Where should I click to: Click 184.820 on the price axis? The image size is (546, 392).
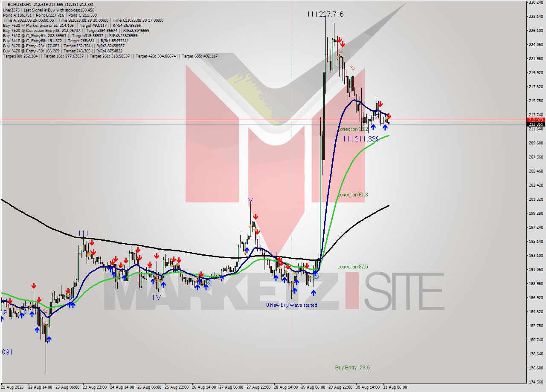pyautogui.click(x=535, y=311)
